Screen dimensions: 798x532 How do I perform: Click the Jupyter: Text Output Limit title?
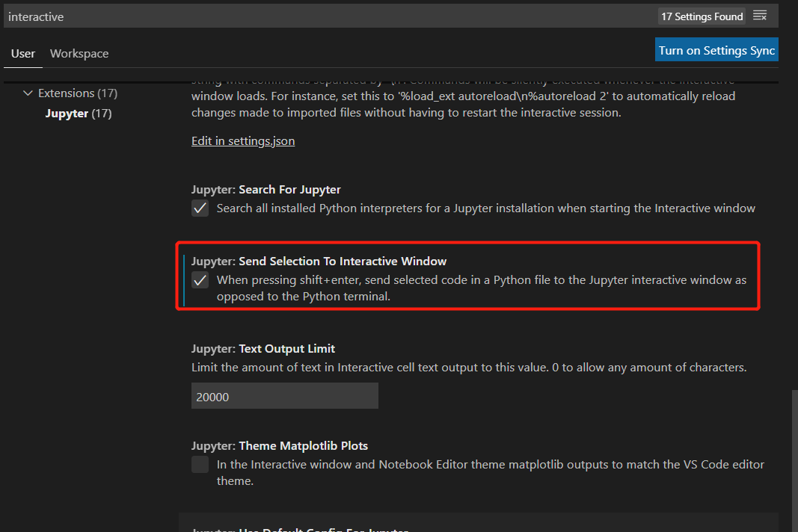coord(263,348)
